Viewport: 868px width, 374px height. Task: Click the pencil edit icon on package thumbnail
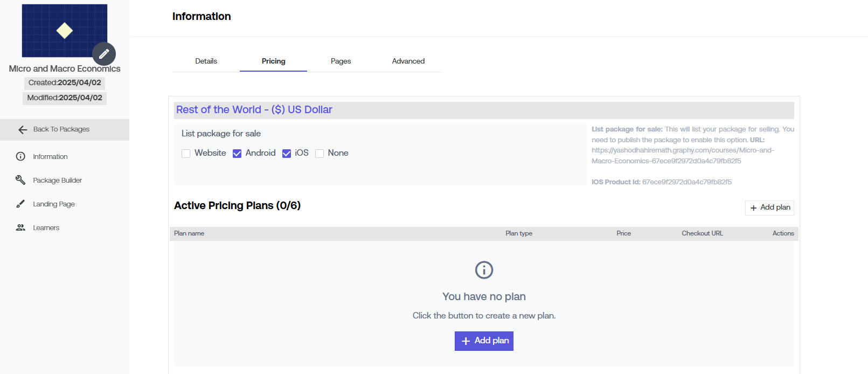(x=104, y=54)
